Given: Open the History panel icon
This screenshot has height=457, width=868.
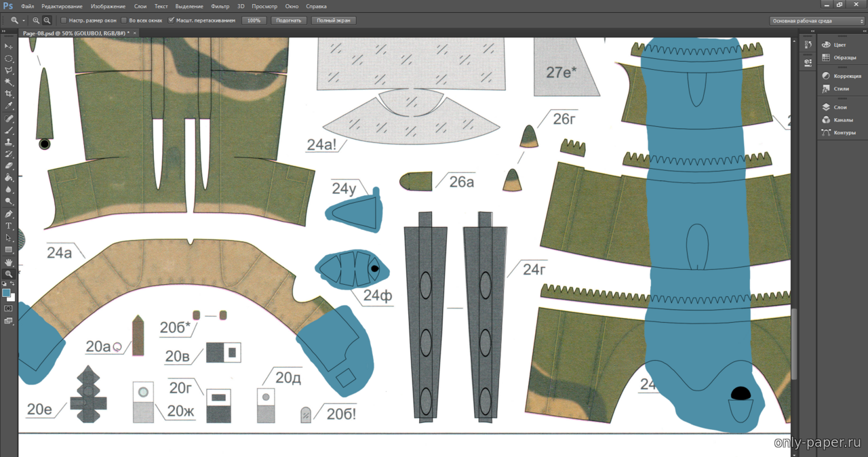Looking at the screenshot, I should (x=808, y=45).
